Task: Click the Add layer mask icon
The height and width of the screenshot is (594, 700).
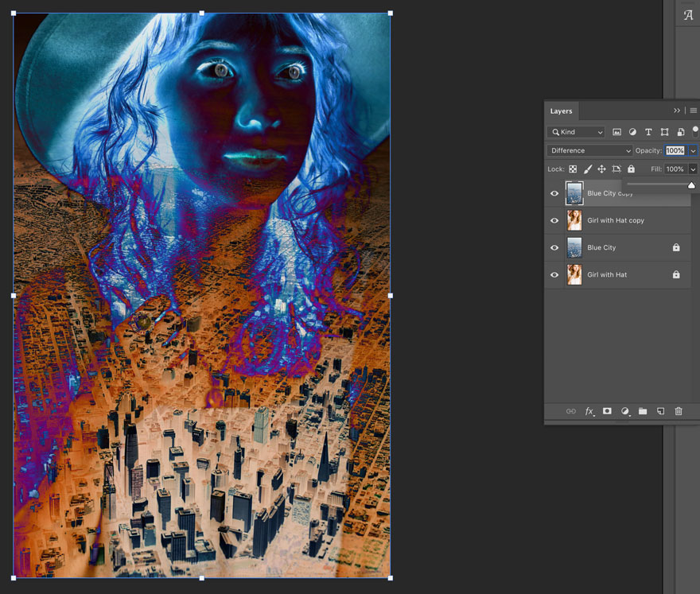Action: (607, 411)
